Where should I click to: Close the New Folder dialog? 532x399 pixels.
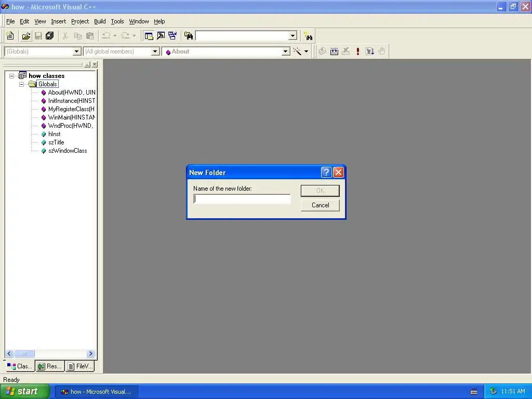coord(338,172)
